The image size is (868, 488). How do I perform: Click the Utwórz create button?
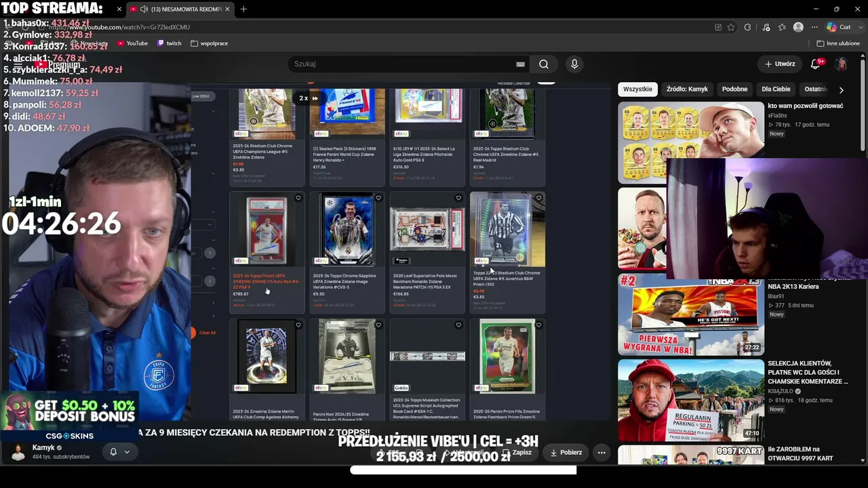[780, 64]
